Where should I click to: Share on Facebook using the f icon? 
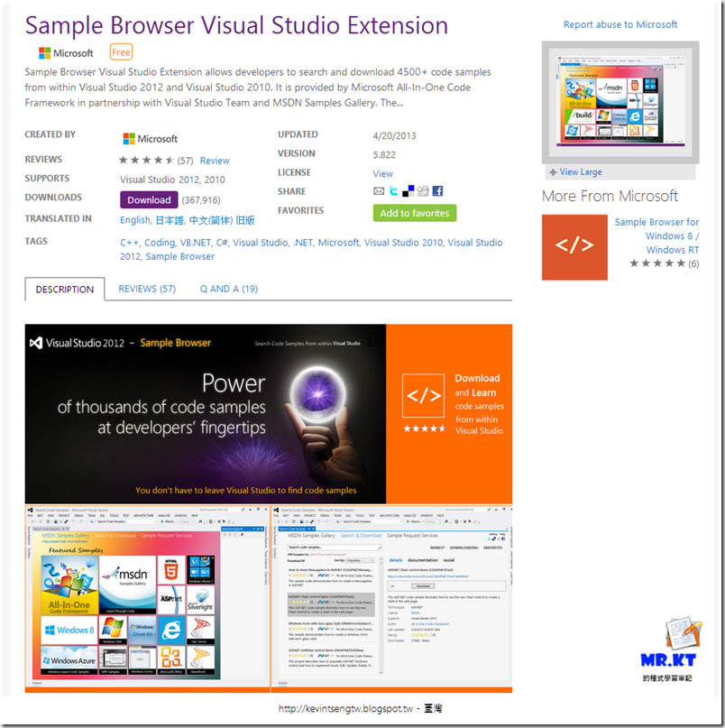[437, 191]
